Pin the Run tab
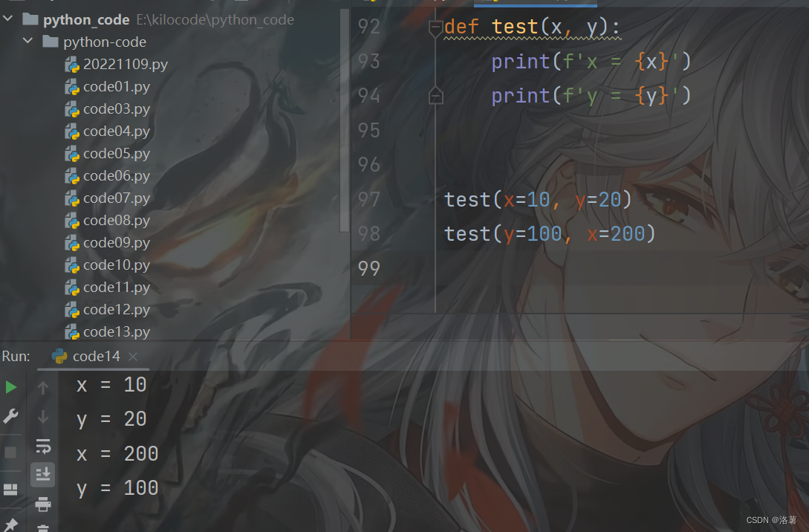The width and height of the screenshot is (809, 532). click(x=10, y=525)
